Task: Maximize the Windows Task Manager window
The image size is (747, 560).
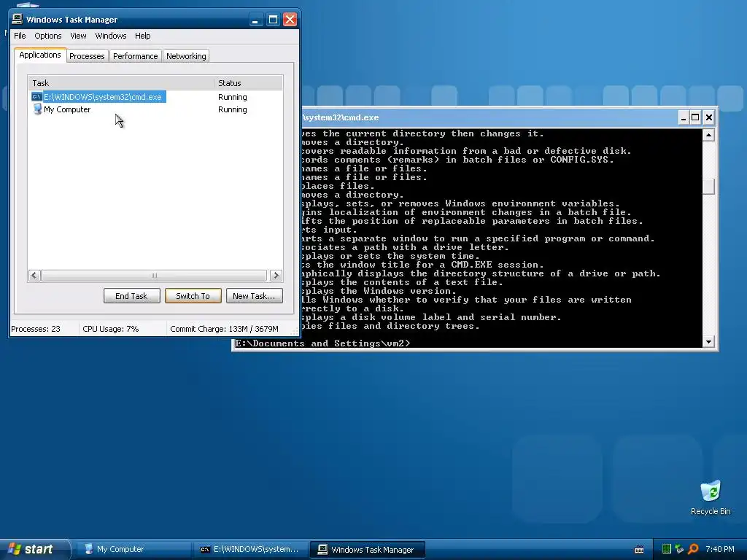Action: (x=273, y=20)
